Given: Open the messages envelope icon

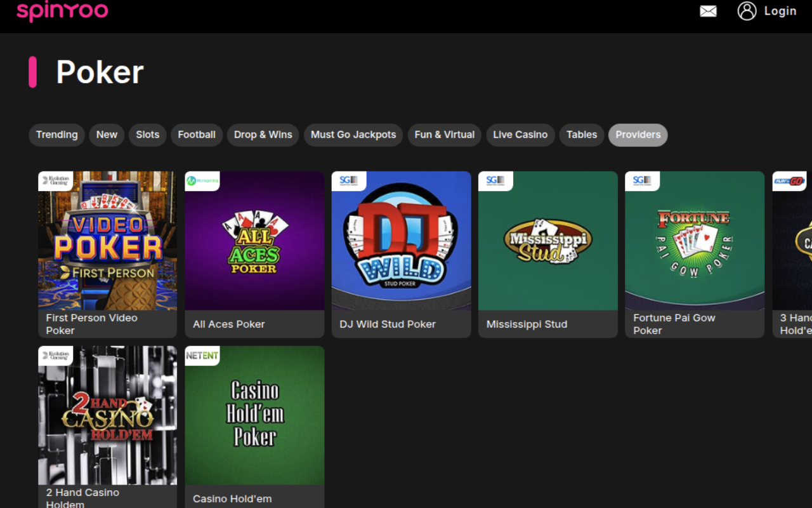Looking at the screenshot, I should tap(708, 11).
